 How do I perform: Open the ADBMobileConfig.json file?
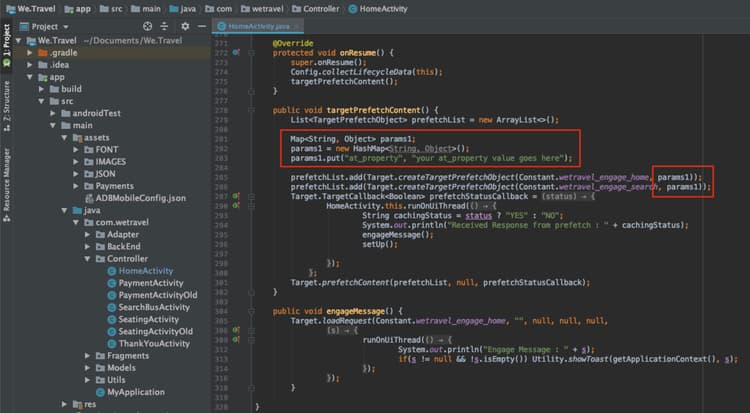coord(139,198)
